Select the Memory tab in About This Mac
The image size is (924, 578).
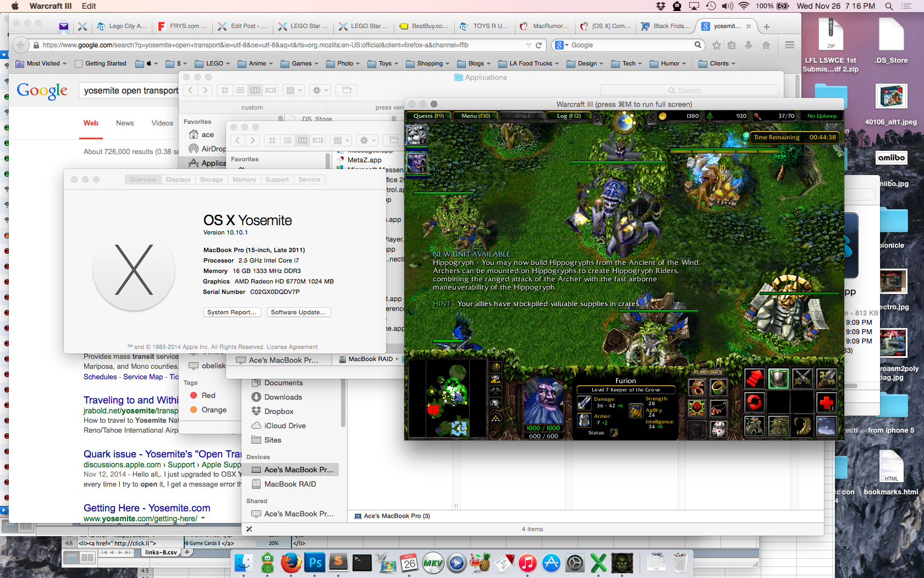[x=244, y=179]
